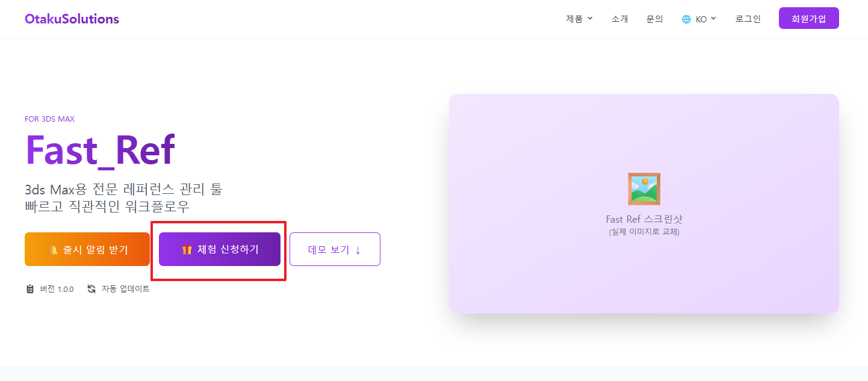The width and height of the screenshot is (868, 381).
Task: Click the Fast Ref 스크린샷 caption text
Action: click(x=644, y=219)
